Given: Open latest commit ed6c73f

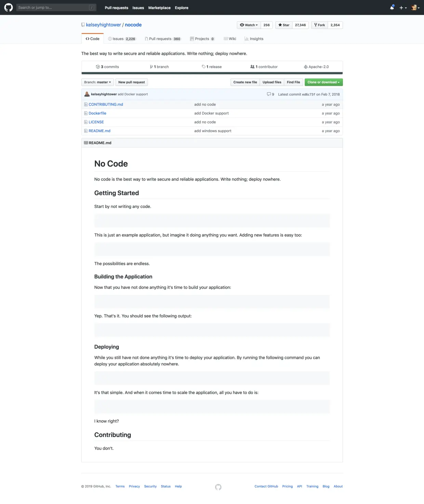Looking at the screenshot, I should pyautogui.click(x=308, y=94).
